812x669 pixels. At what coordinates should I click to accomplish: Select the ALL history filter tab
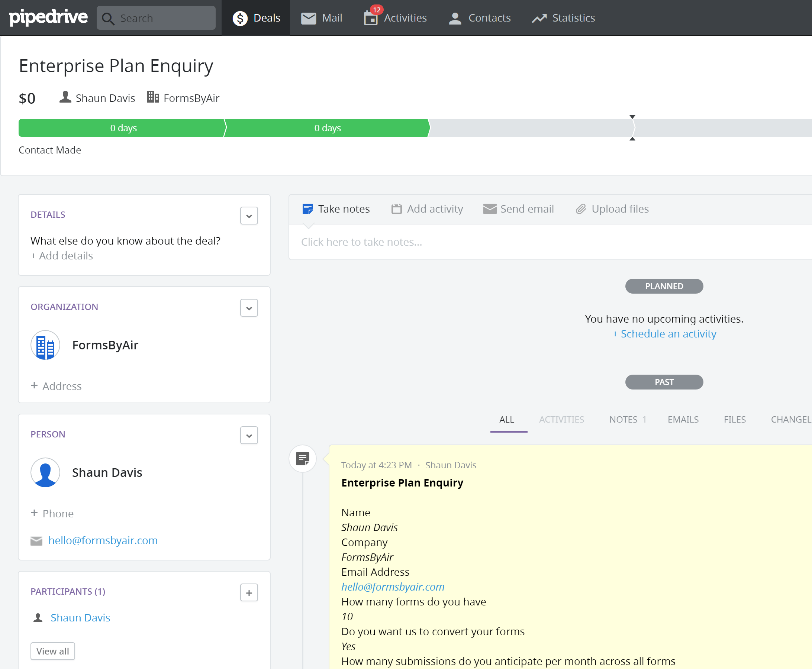pos(507,420)
